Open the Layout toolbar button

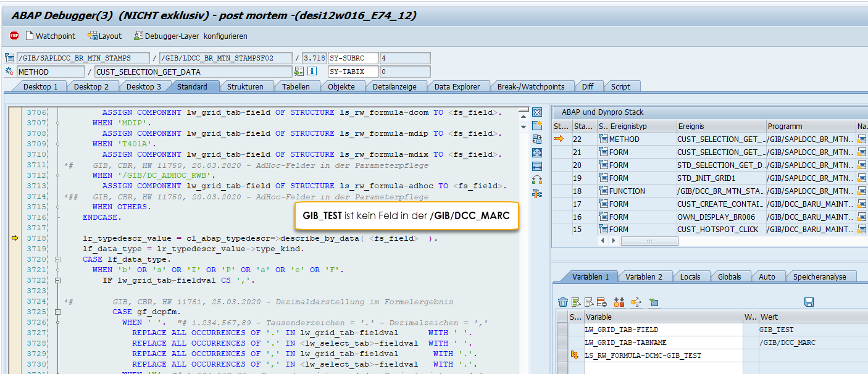pyautogui.click(x=105, y=36)
